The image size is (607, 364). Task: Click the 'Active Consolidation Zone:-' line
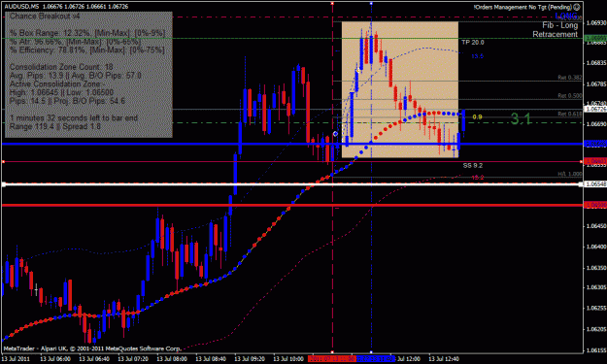click(57, 83)
